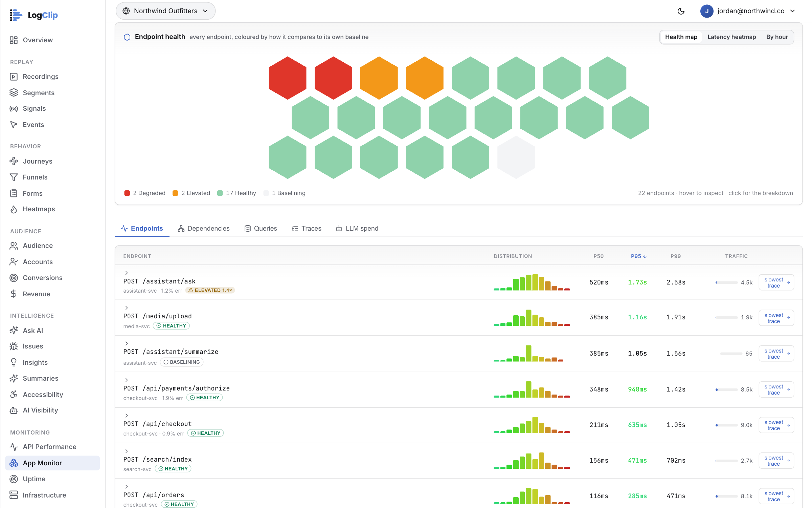Expand the POST /api/payments/authorize row

pos(127,380)
